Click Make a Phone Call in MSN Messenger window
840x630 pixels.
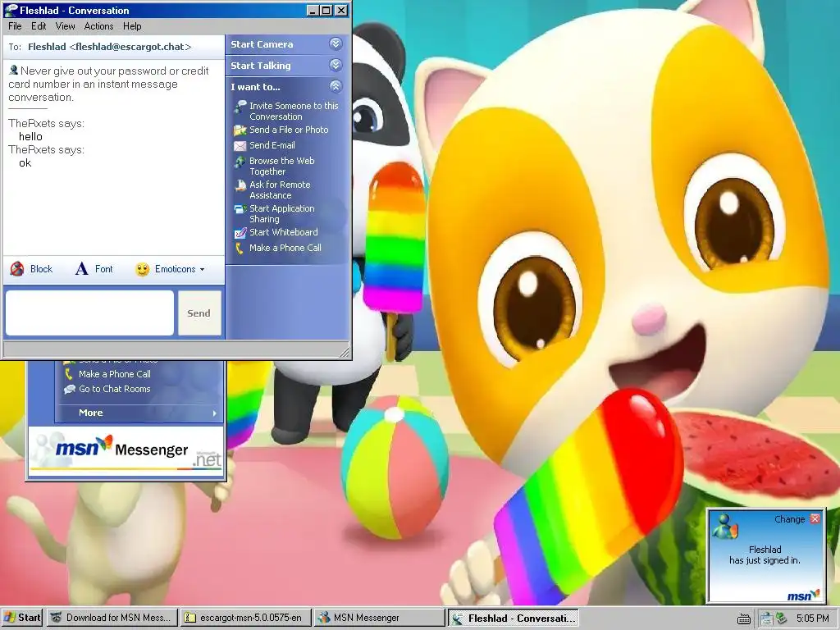pos(115,374)
